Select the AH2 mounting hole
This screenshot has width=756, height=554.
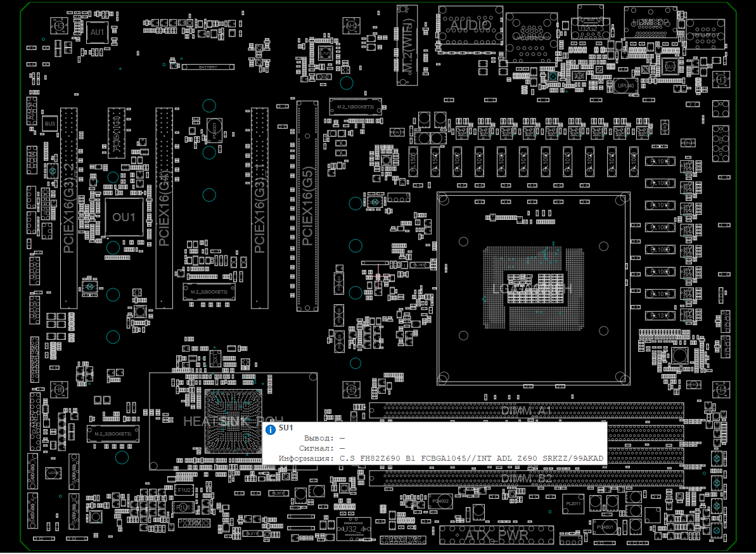click(x=352, y=25)
